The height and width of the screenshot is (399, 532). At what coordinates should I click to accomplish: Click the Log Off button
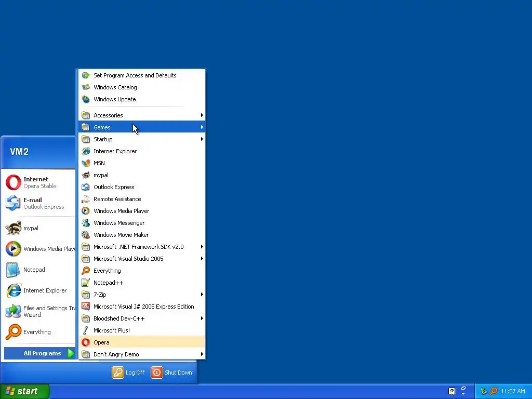(128, 372)
